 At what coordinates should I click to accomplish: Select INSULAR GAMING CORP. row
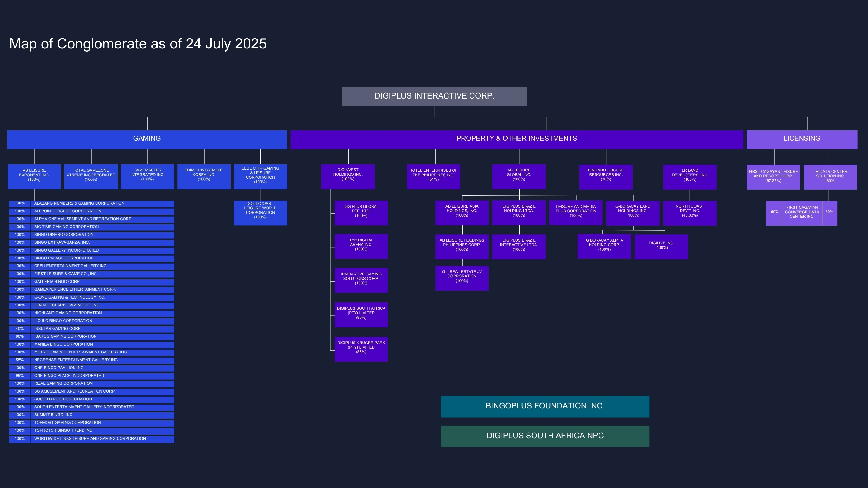92,329
